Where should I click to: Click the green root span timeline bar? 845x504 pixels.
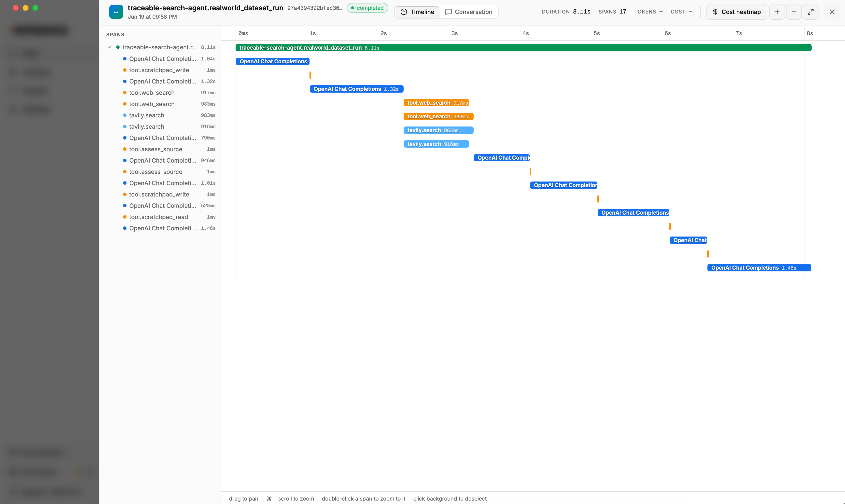(523, 48)
